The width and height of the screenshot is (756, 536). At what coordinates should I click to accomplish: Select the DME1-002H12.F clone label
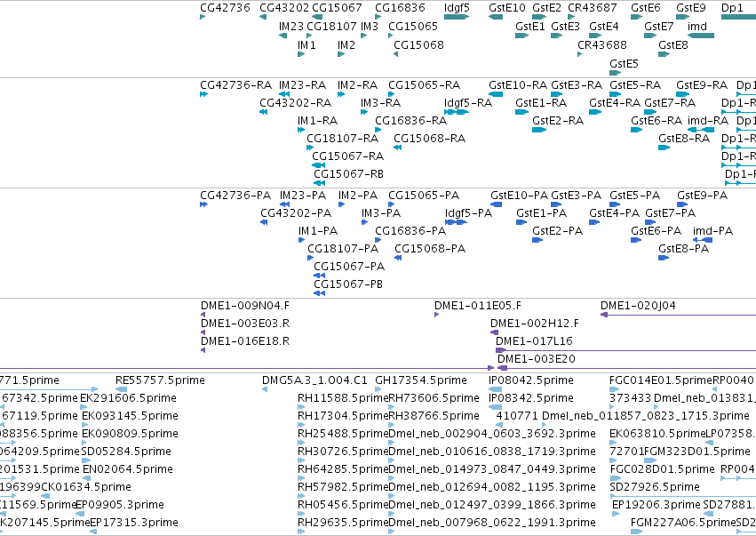click(535, 324)
